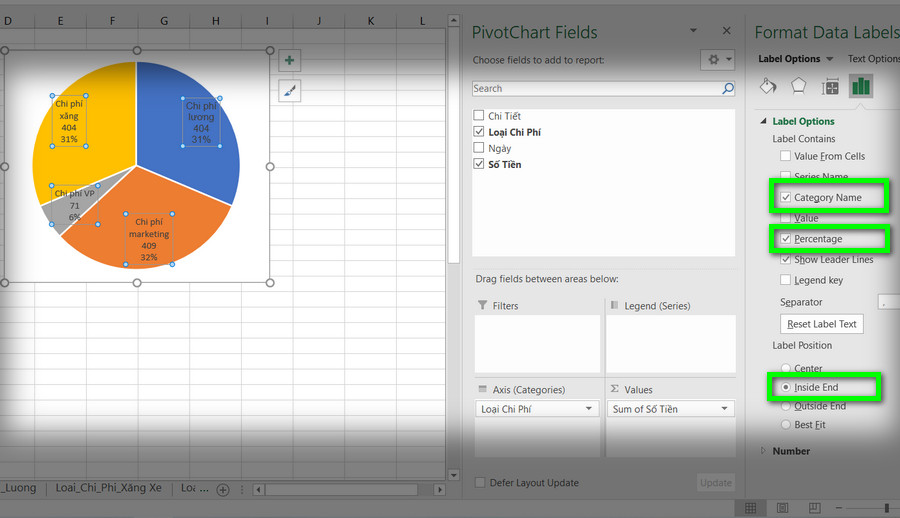Open the _Luong sheet tab
Screen dimensions: 900x518
tap(18, 488)
